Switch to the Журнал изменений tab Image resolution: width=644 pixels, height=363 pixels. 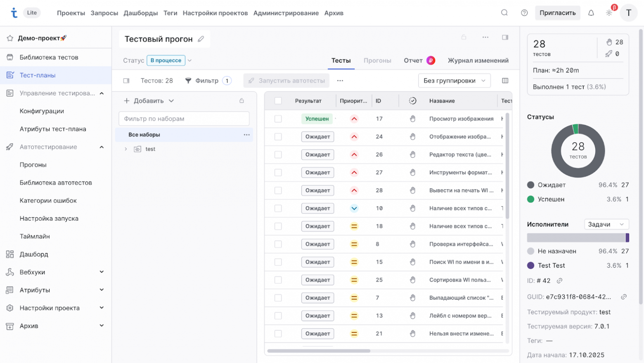[478, 60]
